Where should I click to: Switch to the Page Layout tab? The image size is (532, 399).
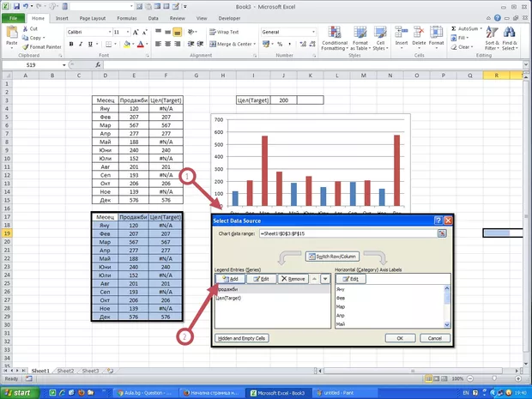pos(93,18)
